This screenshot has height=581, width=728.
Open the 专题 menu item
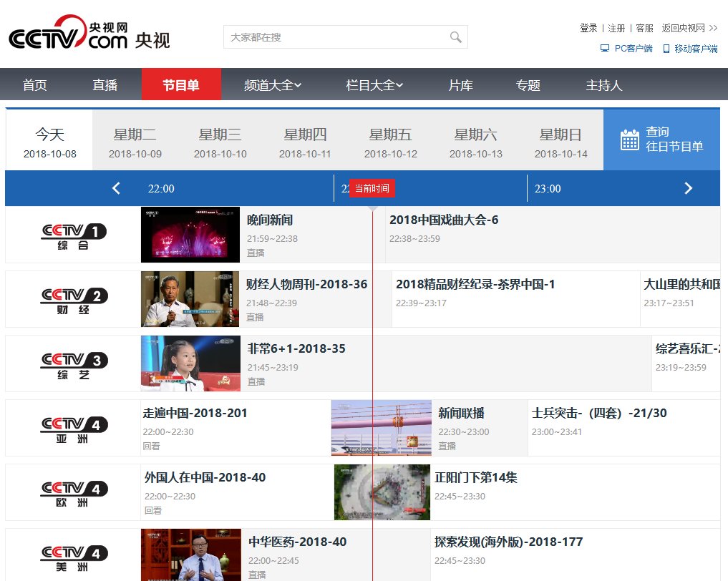point(528,84)
